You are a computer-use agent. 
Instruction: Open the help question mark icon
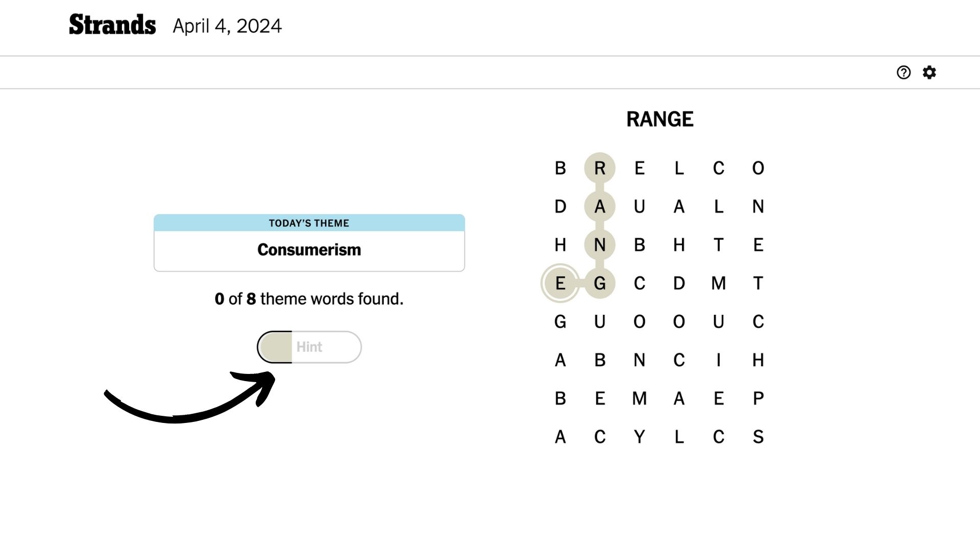(x=903, y=72)
